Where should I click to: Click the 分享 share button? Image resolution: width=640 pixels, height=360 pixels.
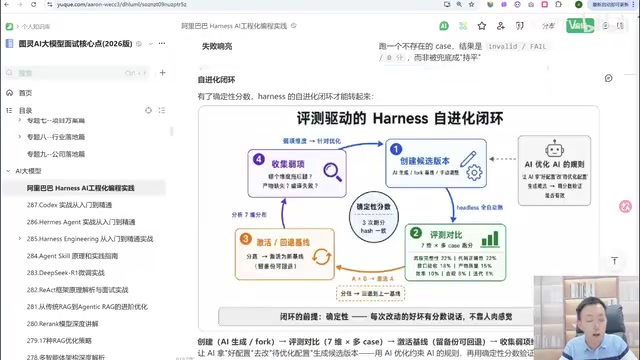(x=548, y=26)
